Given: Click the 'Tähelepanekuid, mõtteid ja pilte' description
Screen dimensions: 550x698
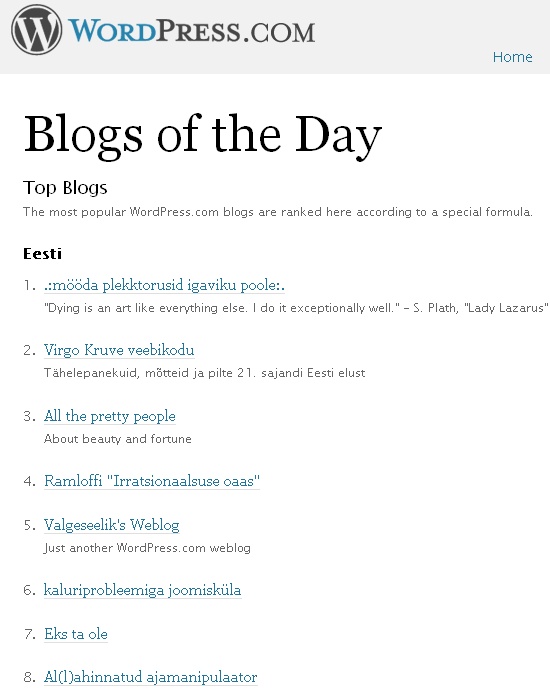Looking at the screenshot, I should [204, 373].
